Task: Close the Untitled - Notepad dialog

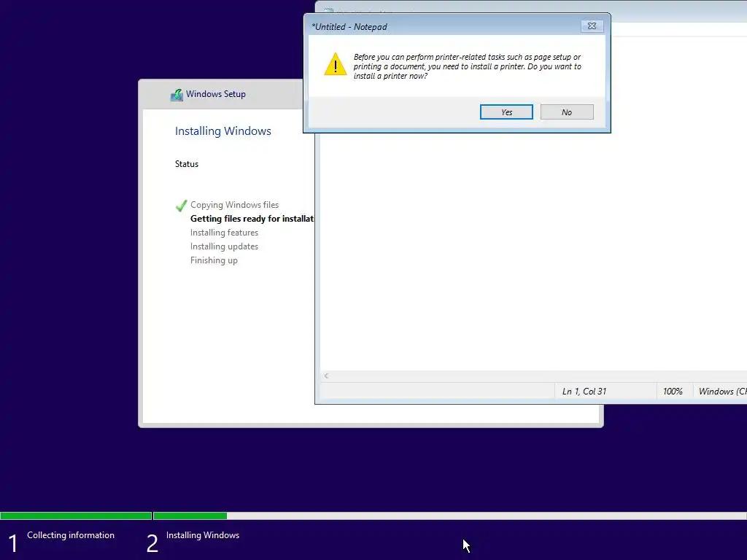Action: point(592,26)
